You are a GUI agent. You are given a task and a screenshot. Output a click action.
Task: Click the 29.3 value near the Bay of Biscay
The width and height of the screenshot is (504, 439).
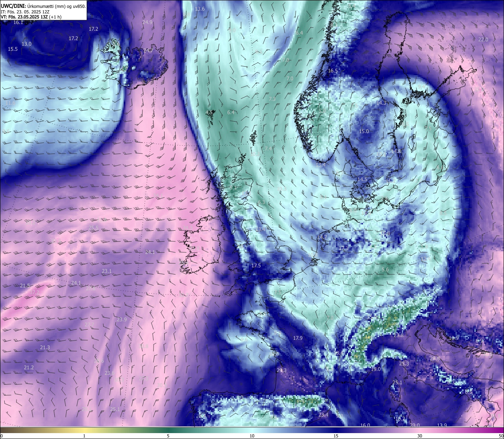click(x=282, y=370)
